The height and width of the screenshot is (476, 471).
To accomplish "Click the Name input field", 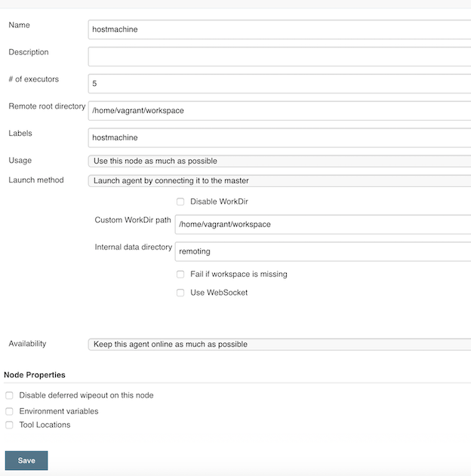I will (279, 29).
